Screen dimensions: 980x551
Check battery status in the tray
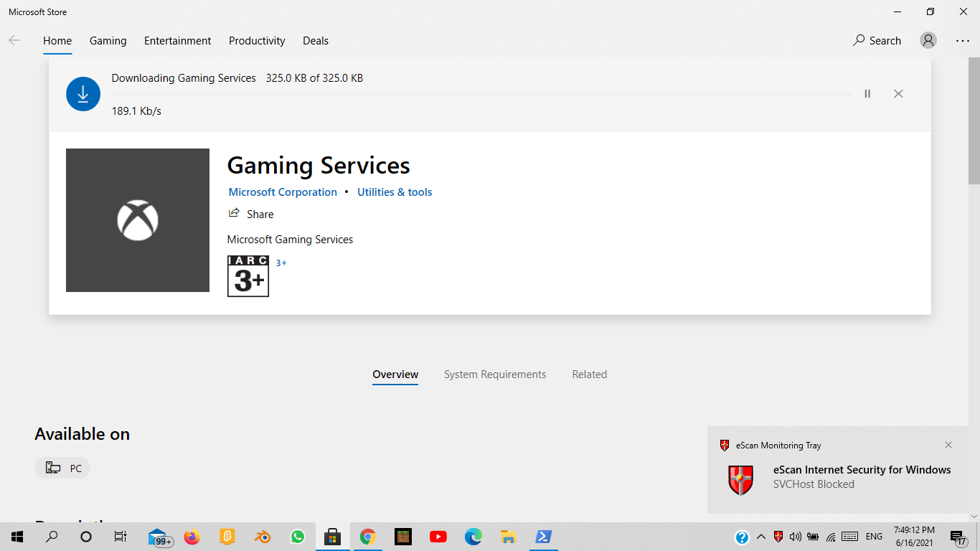813,537
